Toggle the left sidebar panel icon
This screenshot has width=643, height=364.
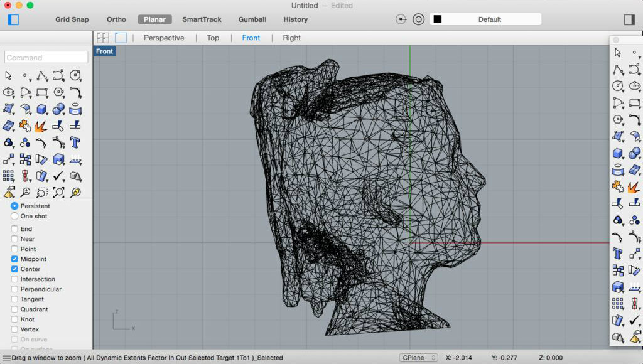(14, 19)
